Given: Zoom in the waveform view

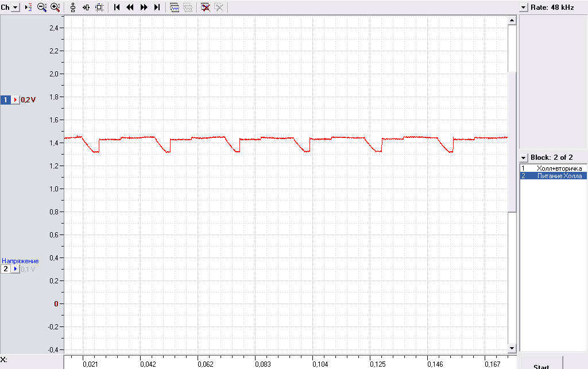Looking at the screenshot, I should pos(55,7).
